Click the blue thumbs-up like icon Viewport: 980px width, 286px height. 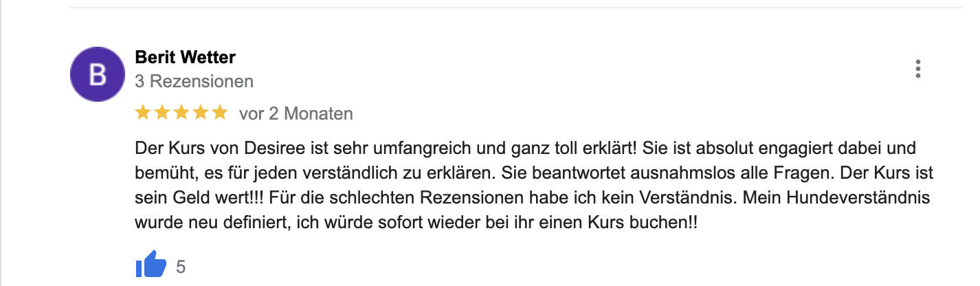pyautogui.click(x=151, y=265)
